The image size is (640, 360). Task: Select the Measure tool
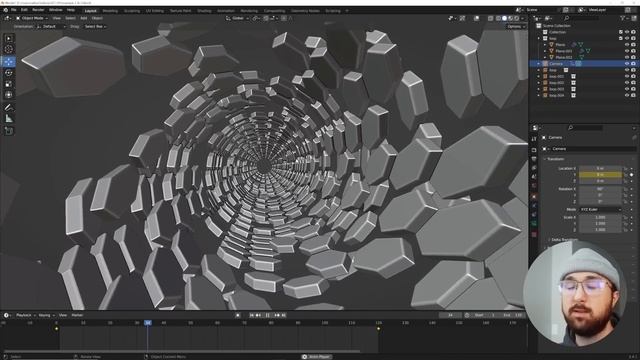click(9, 119)
